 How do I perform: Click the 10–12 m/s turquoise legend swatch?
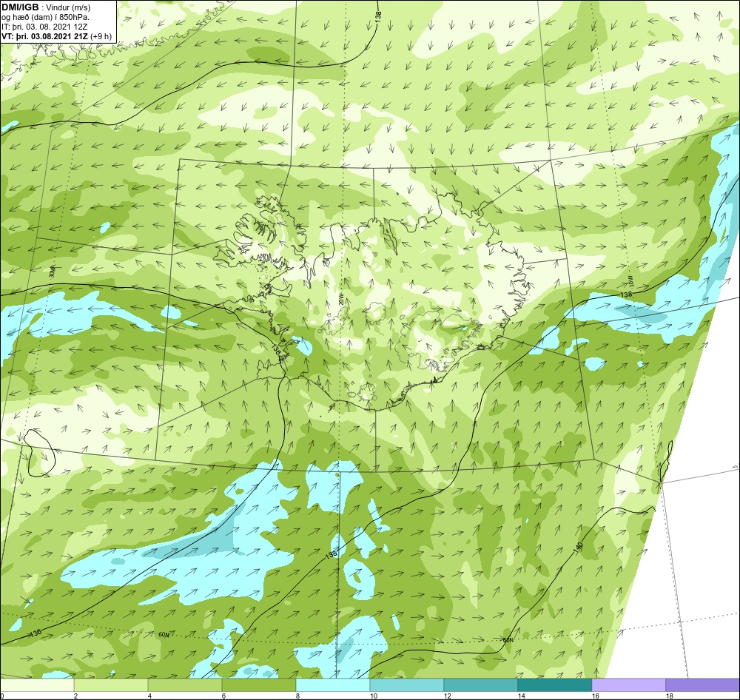point(407,684)
